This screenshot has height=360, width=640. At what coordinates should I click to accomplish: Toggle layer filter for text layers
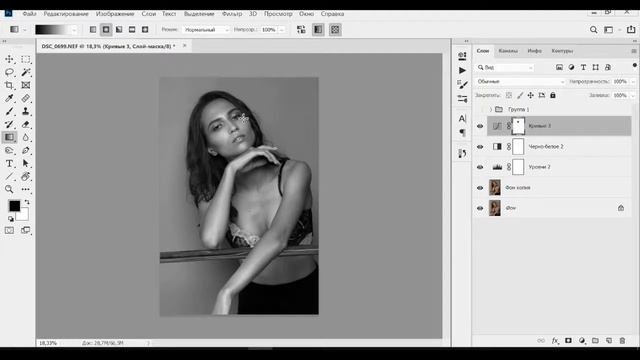(583, 67)
